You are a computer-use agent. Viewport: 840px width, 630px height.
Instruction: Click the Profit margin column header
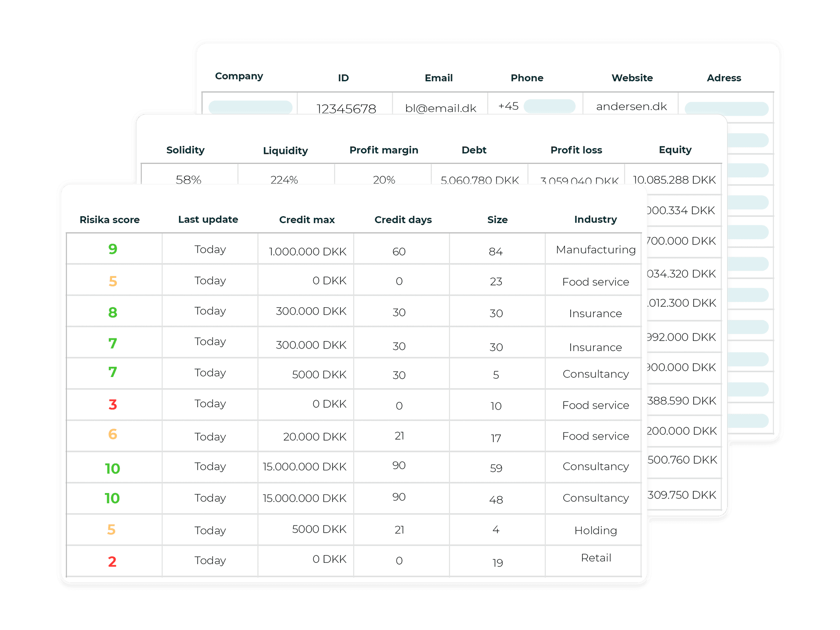(384, 150)
